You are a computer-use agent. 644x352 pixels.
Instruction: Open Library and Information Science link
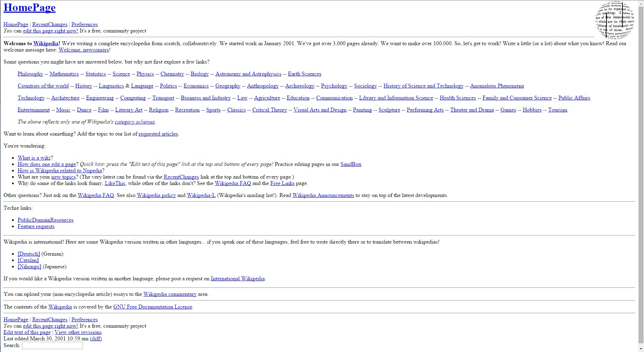(396, 98)
